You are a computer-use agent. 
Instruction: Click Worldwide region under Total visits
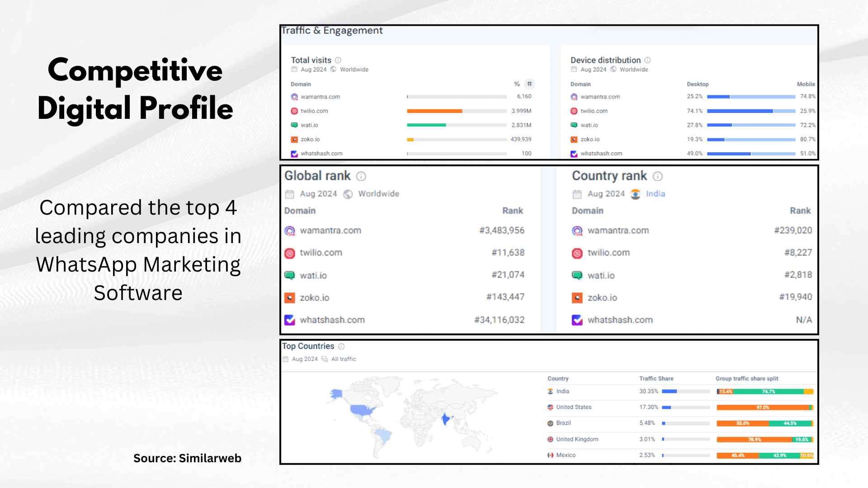pyautogui.click(x=354, y=70)
